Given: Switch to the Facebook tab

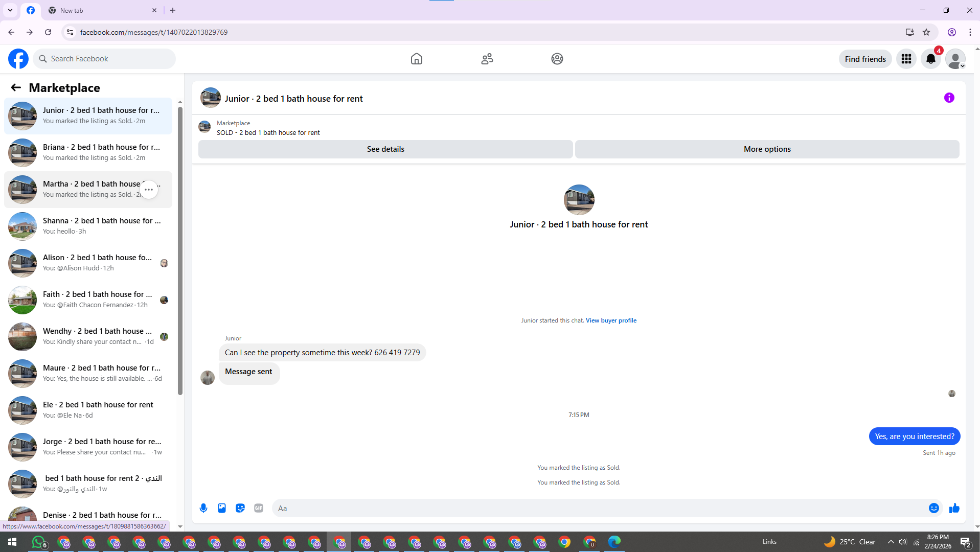Looking at the screenshot, I should point(31,10).
